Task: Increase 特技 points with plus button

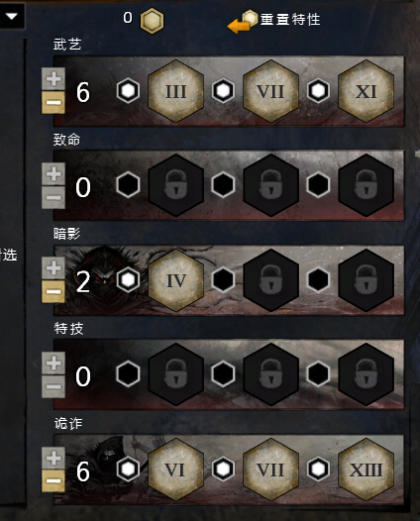Action: coord(53,363)
